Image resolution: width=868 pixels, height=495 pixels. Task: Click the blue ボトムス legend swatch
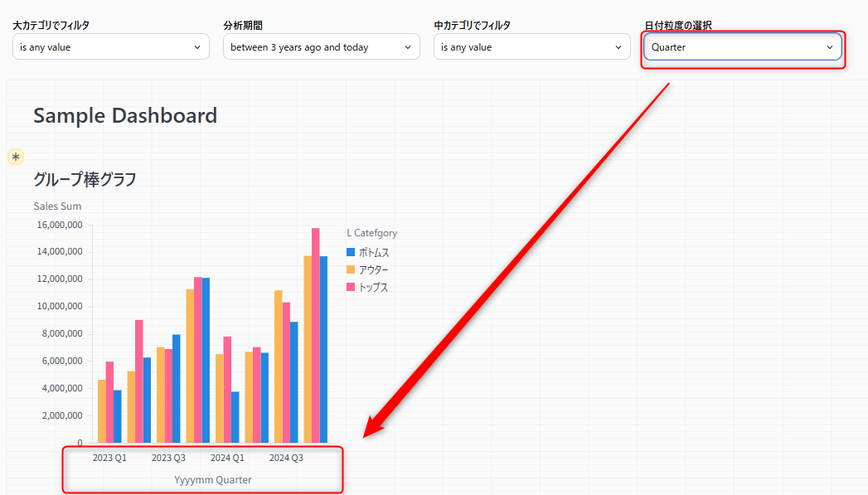(x=351, y=252)
